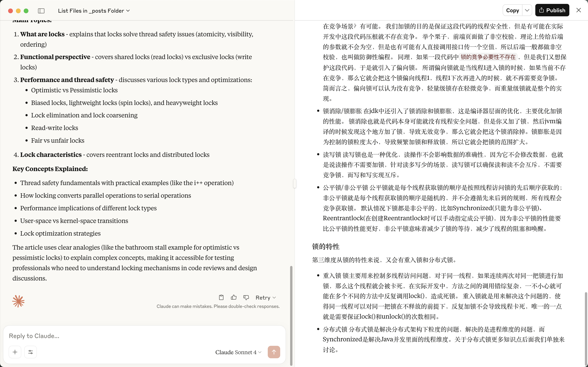Click the Publish button
Screen dimensions: 588x367
pyautogui.click(x=552, y=10)
